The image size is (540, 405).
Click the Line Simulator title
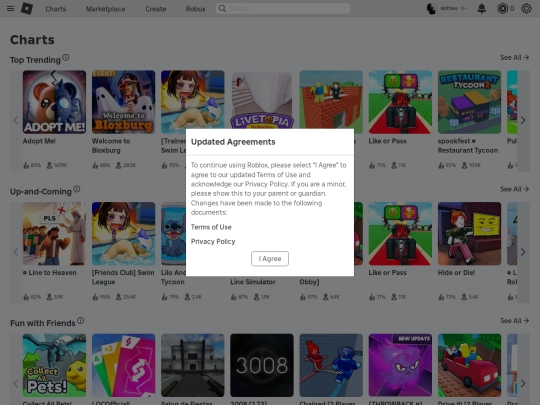click(253, 282)
